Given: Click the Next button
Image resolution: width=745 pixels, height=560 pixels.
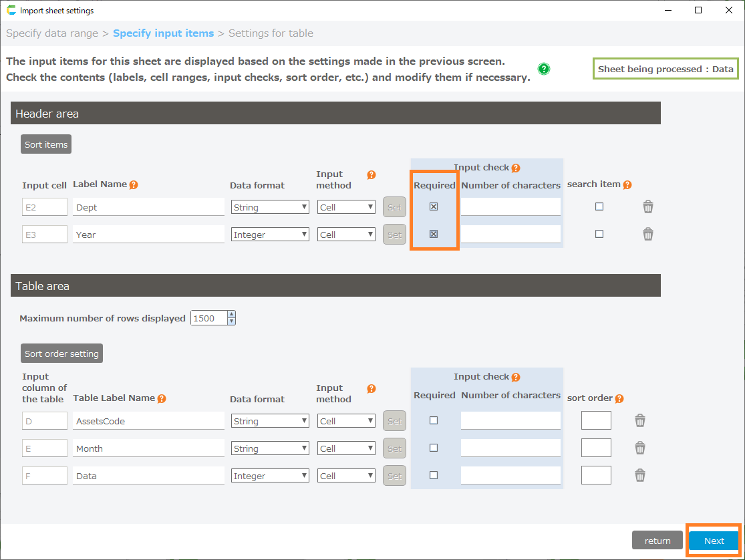Looking at the screenshot, I should 714,541.
